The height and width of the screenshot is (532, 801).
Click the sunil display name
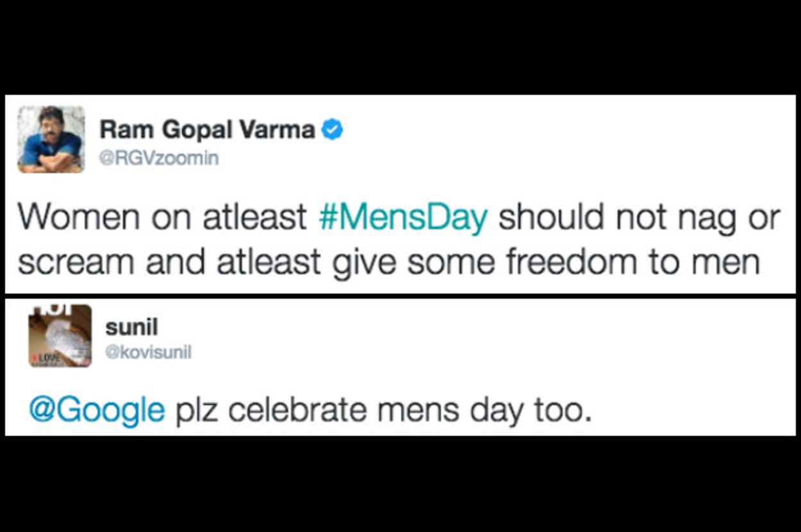131,328
